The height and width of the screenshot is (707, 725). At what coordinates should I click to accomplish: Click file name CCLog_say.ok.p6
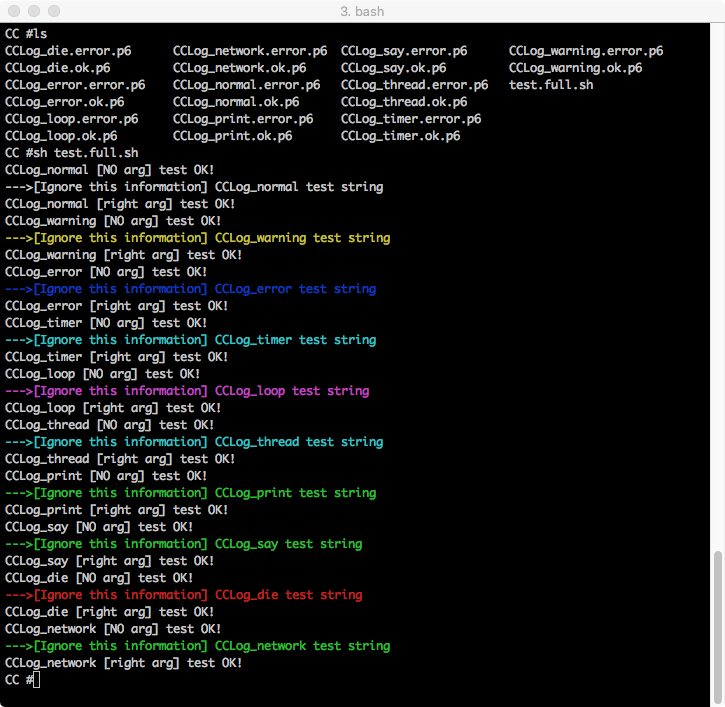click(393, 68)
